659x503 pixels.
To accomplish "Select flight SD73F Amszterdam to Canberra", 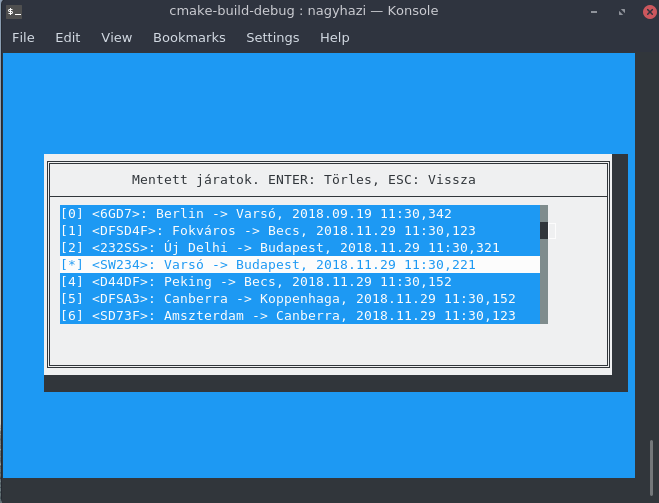I will click(x=288, y=316).
